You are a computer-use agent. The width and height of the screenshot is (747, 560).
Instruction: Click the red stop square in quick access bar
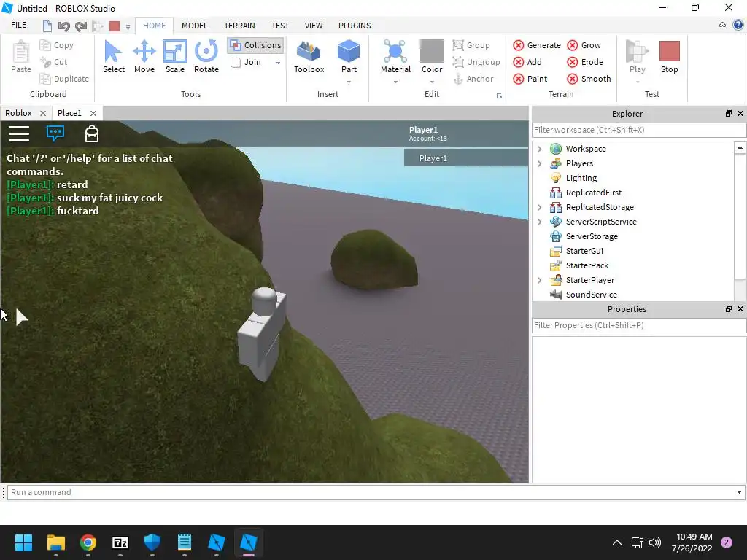pyautogui.click(x=115, y=26)
